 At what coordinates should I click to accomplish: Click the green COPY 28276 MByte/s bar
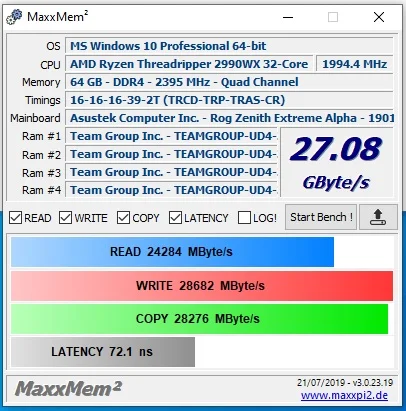coord(199,319)
